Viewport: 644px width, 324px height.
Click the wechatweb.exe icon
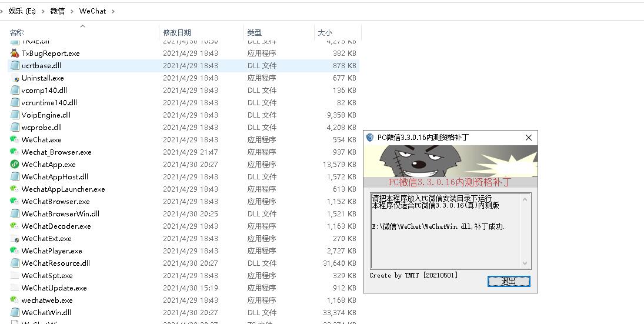click(15, 300)
